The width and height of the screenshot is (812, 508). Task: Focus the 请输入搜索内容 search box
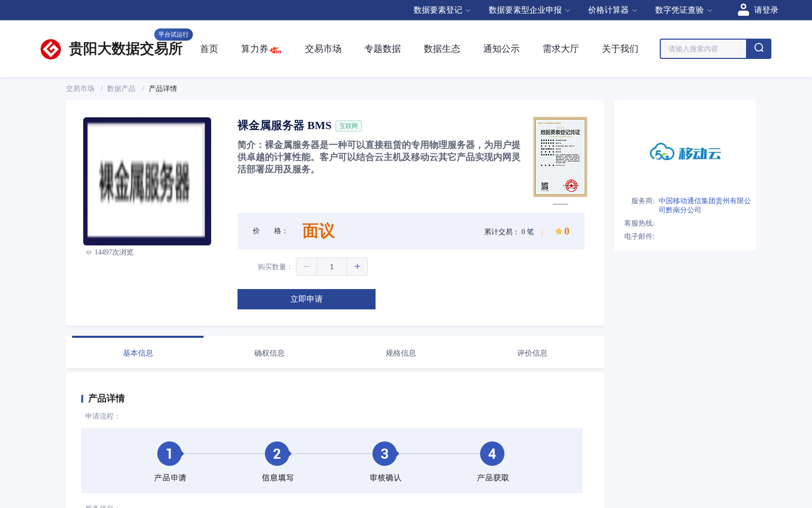(703, 49)
